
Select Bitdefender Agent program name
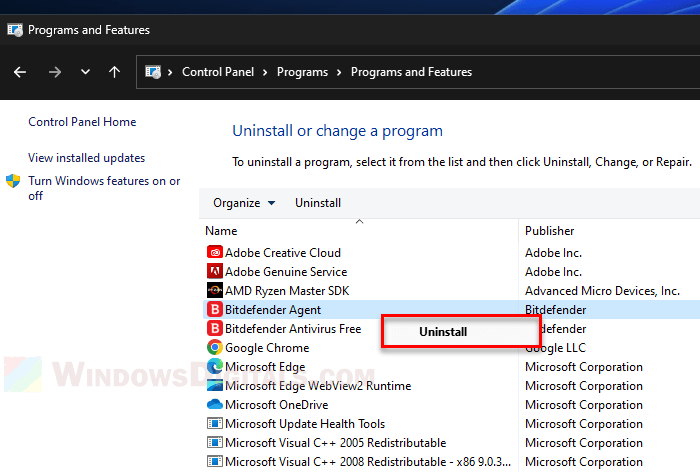[273, 310]
